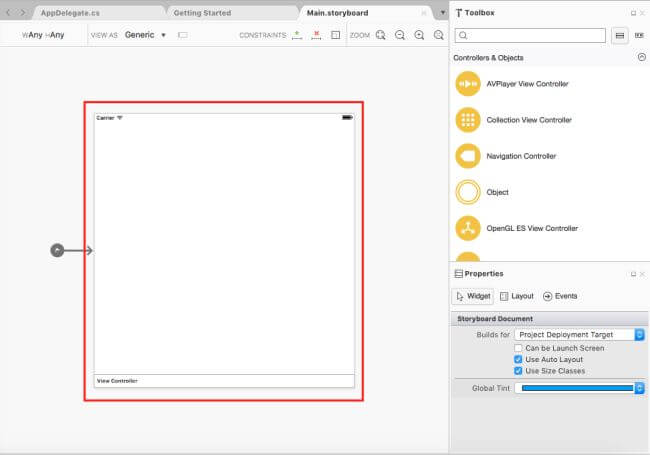Click the zoom in magnifier icon
This screenshot has height=455, width=650.
(419, 35)
